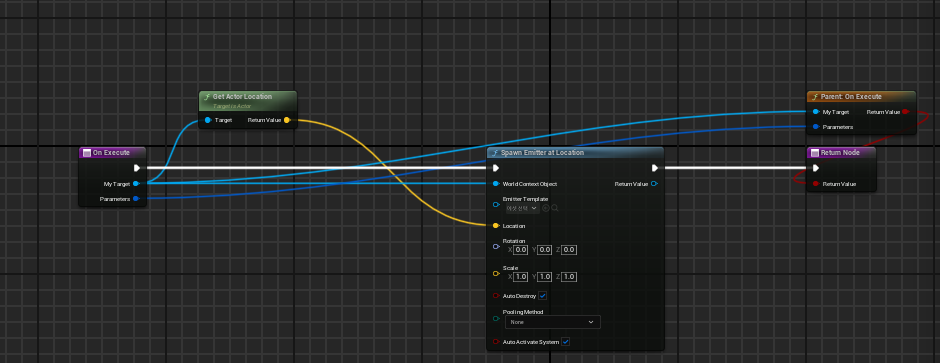Toggle the Auto Destroy checkbox
The width and height of the screenshot is (940, 363).
pyautogui.click(x=543, y=296)
